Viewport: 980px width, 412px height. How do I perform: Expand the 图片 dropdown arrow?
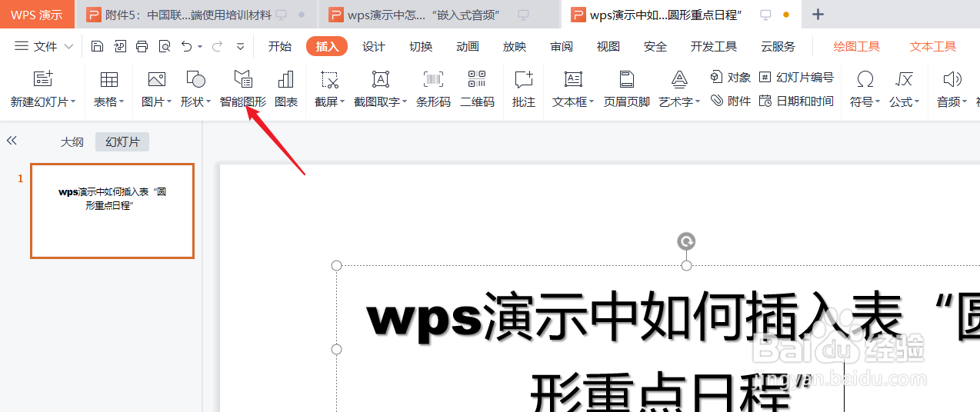coord(169,101)
